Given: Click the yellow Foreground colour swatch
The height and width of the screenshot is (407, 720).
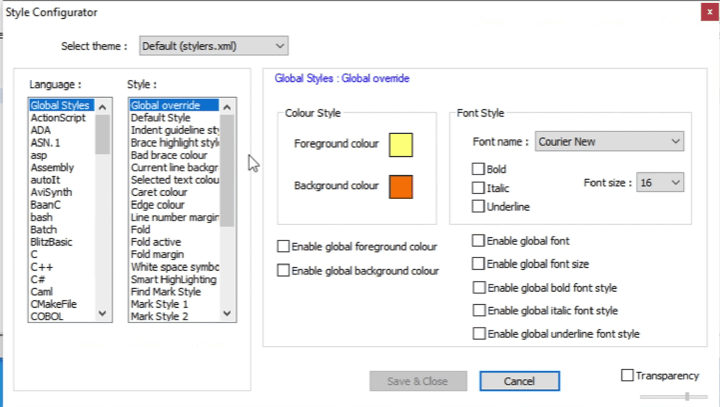Looking at the screenshot, I should click(x=401, y=144).
